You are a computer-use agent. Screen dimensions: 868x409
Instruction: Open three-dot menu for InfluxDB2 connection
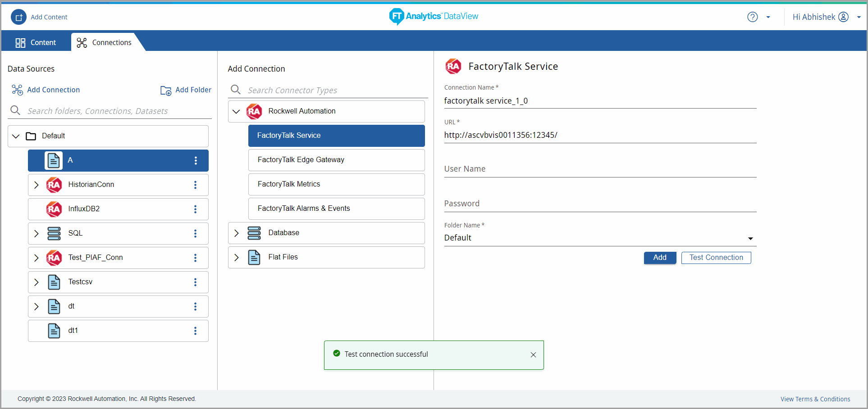195,209
